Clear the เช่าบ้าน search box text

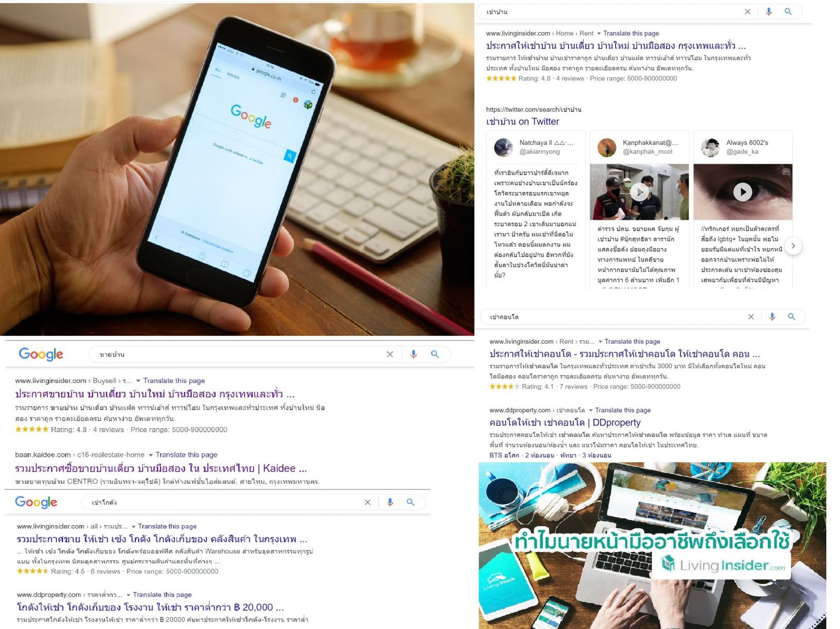click(x=747, y=12)
